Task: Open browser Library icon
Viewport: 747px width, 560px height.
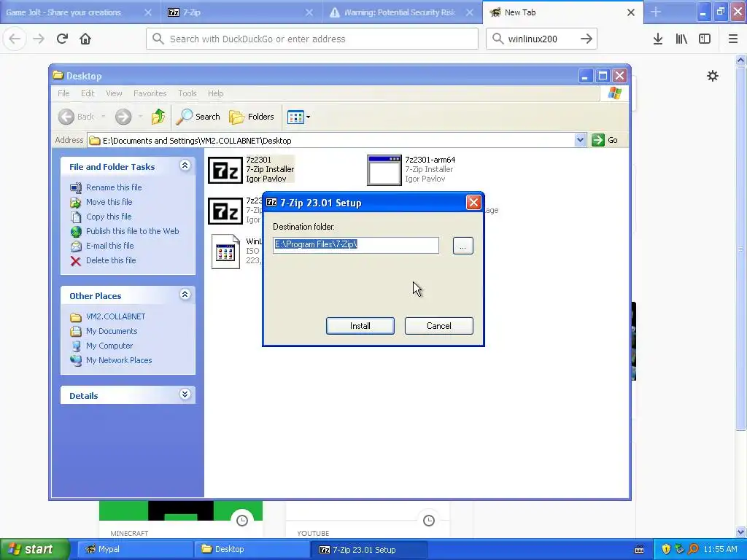Action: 681,39
